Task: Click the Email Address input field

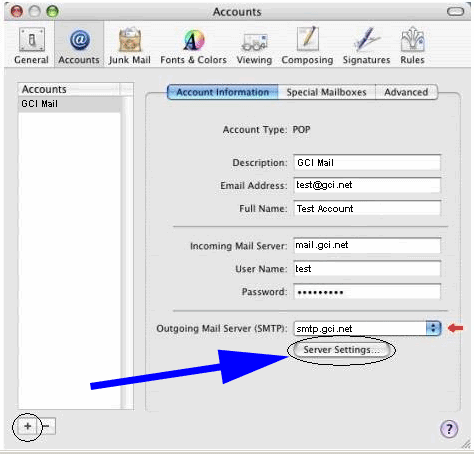Action: [367, 185]
